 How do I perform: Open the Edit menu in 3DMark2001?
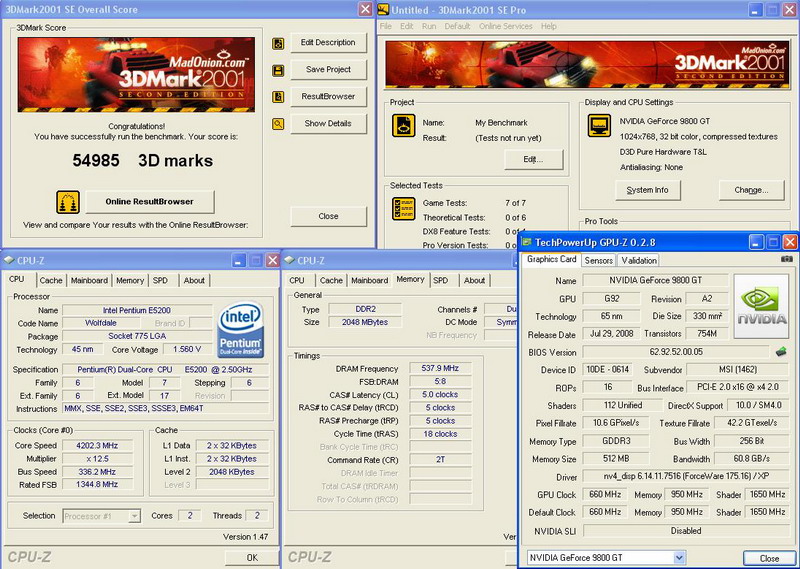407,27
